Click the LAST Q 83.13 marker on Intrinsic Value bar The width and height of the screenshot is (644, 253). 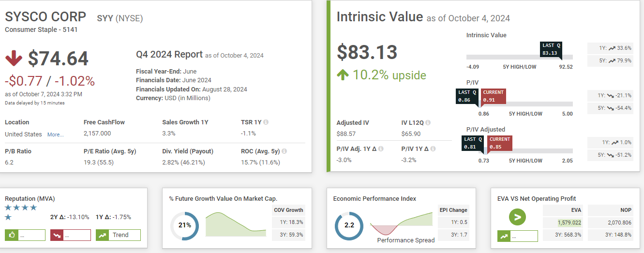(x=550, y=49)
